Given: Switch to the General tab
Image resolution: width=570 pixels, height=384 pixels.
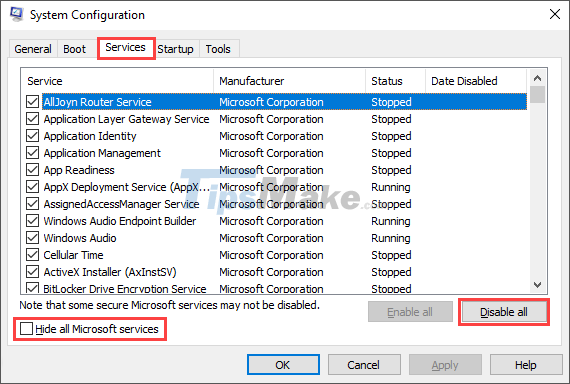Looking at the screenshot, I should coord(33,49).
